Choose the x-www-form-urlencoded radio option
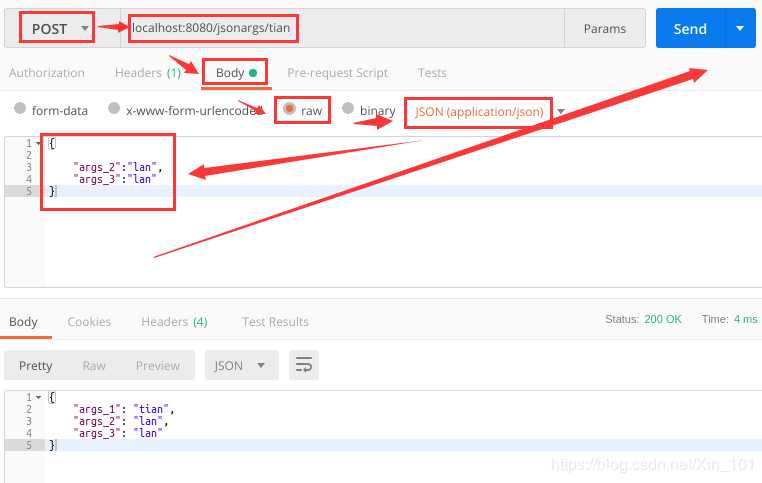The image size is (762, 483). pos(114,108)
